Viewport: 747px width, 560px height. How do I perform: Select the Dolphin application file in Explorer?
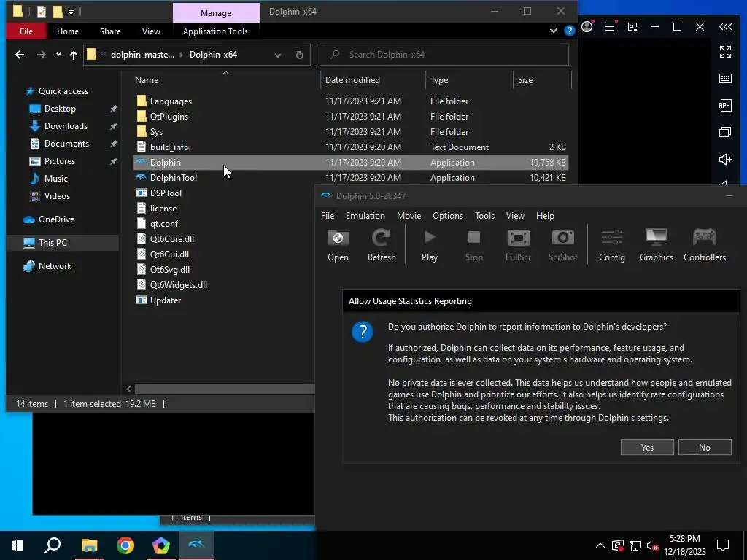tap(350, 163)
